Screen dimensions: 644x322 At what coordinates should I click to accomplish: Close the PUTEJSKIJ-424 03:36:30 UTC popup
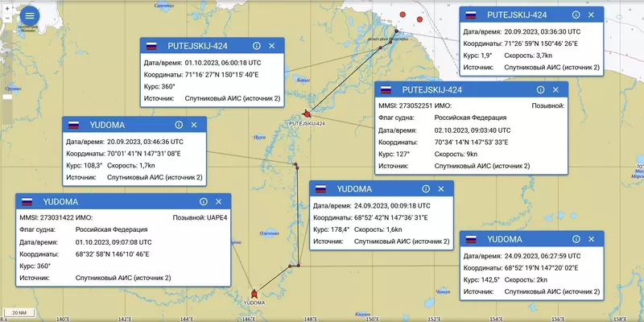pos(591,14)
